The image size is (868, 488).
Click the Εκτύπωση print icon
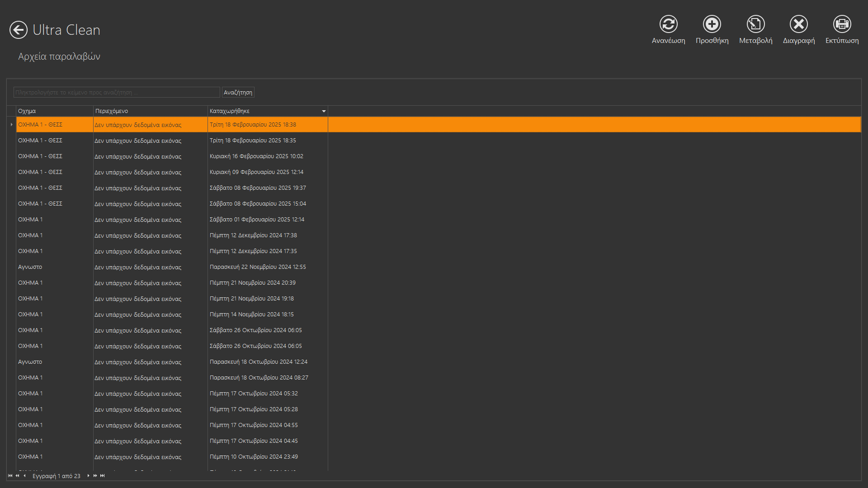click(x=842, y=24)
